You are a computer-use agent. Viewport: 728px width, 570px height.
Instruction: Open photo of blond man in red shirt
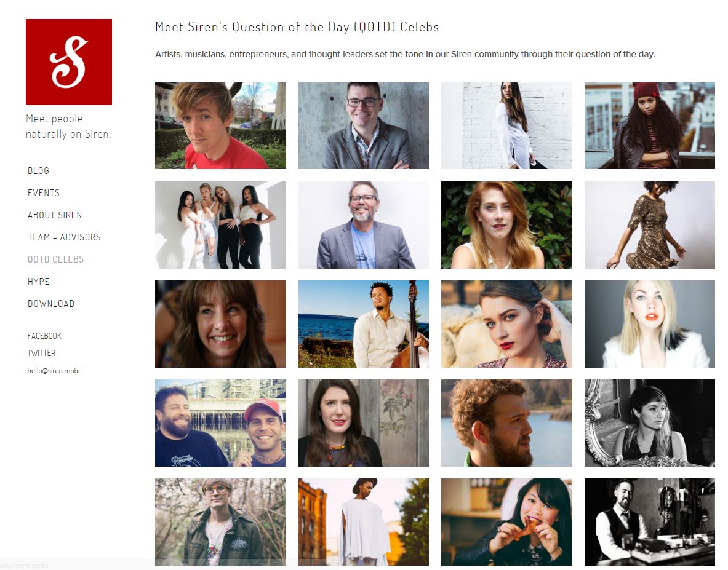click(220, 125)
